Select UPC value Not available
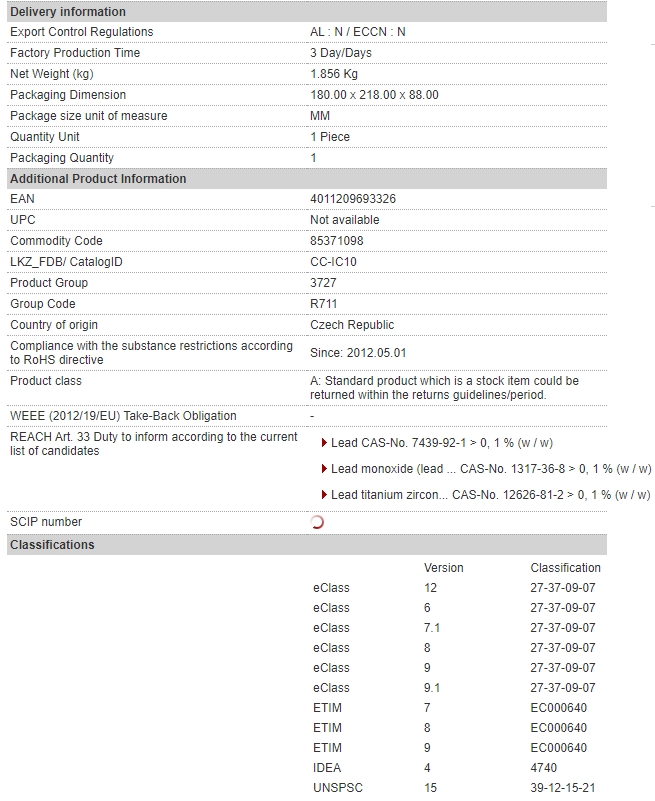Screen dimensions: 655x801 pyautogui.click(x=345, y=220)
